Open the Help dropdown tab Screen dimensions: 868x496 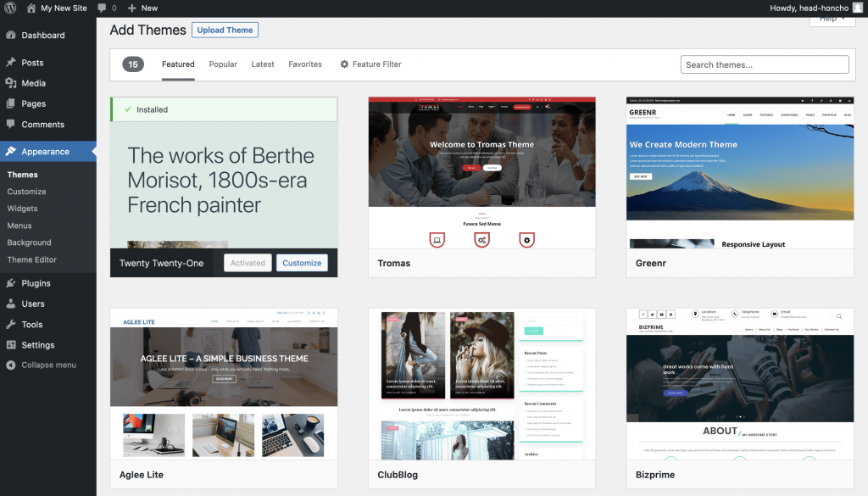coord(832,19)
